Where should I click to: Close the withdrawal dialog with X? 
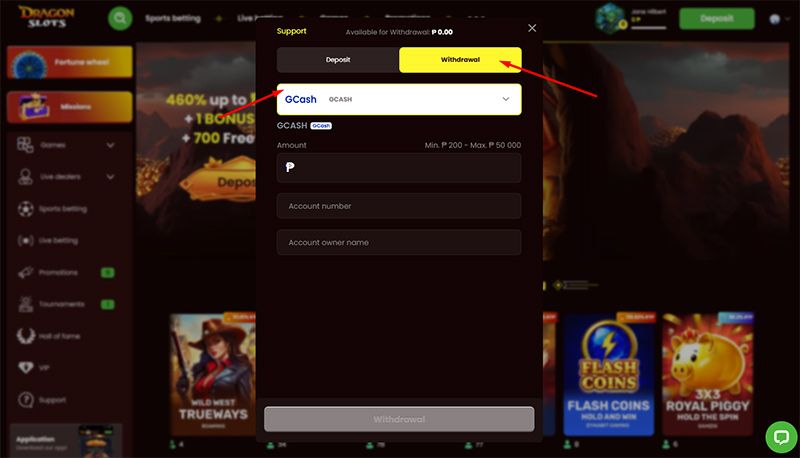(x=532, y=28)
